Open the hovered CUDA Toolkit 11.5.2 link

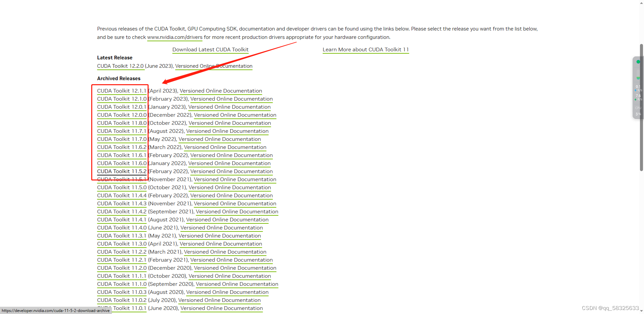pos(122,171)
